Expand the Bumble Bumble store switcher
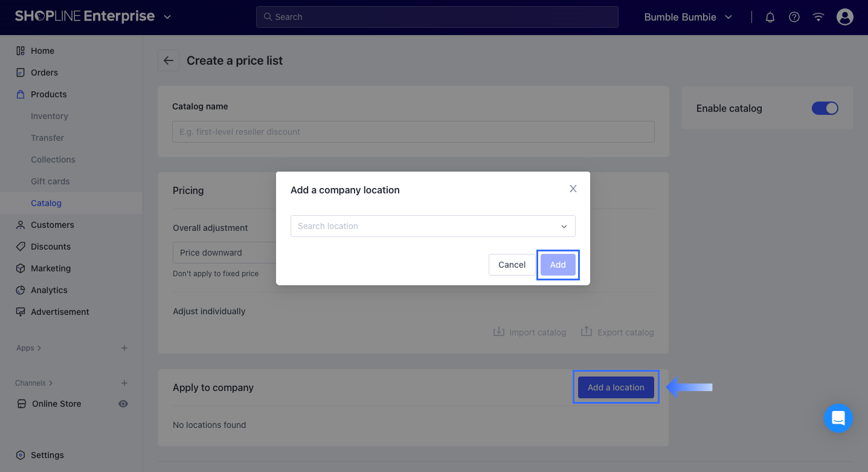868x472 pixels. click(x=688, y=17)
